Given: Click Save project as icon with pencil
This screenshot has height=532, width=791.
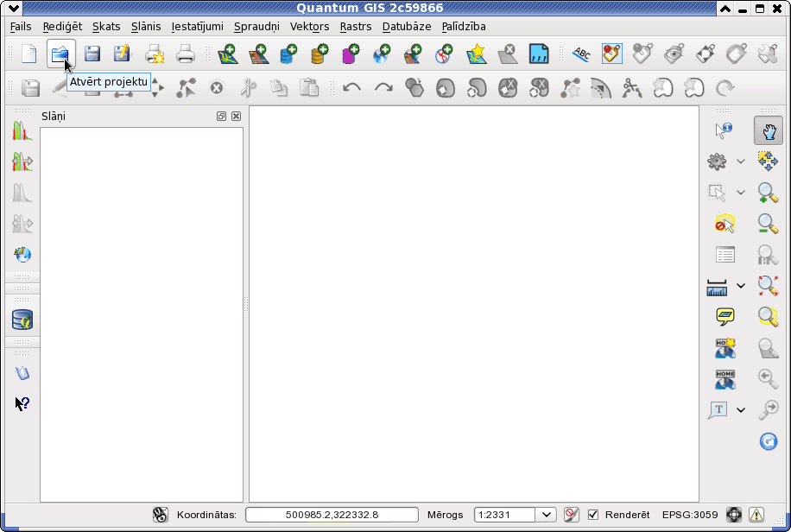Looking at the screenshot, I should (122, 54).
